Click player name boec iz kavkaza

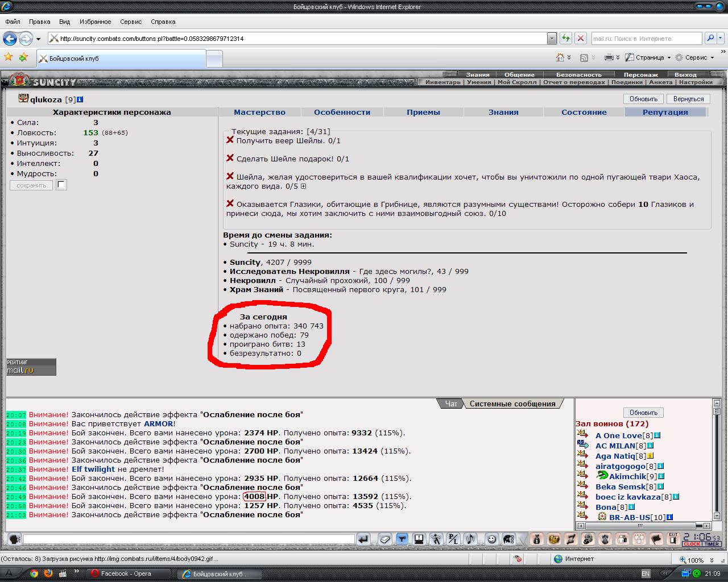pos(628,497)
